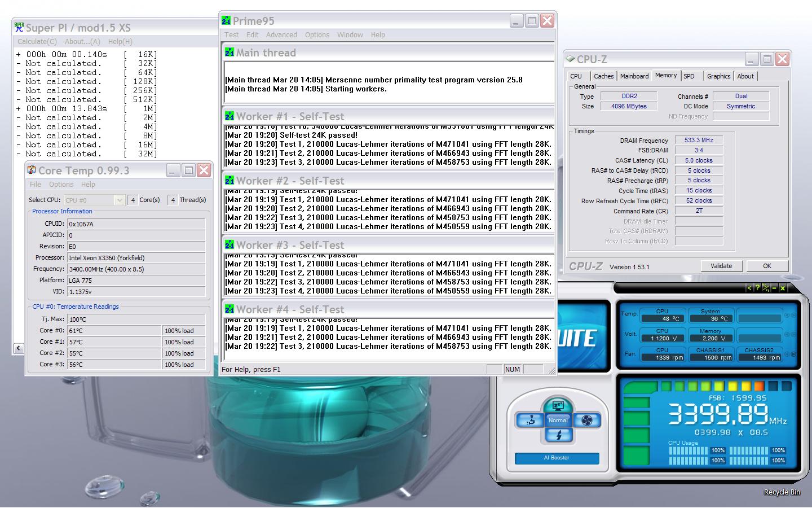The image size is (812, 508).
Task: Click the Frequency field 3400.00MHz in Core Temp
Action: (x=136, y=269)
